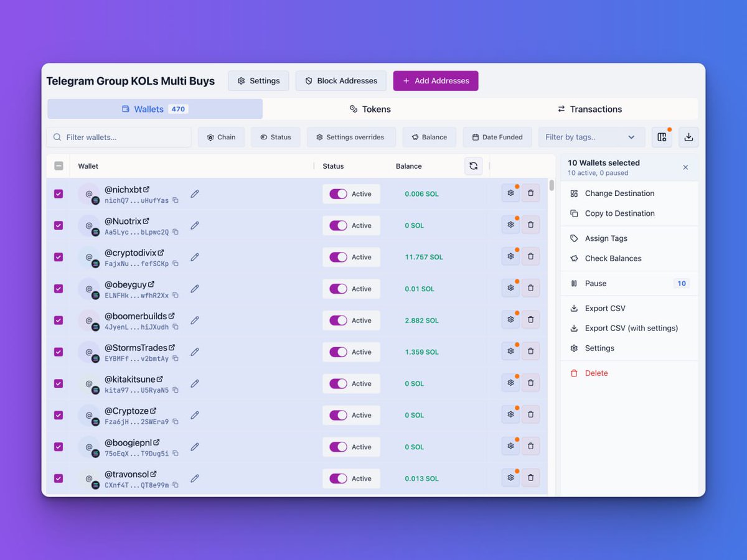The height and width of the screenshot is (560, 747).
Task: Open the Settings overrides filter
Action: (x=351, y=138)
